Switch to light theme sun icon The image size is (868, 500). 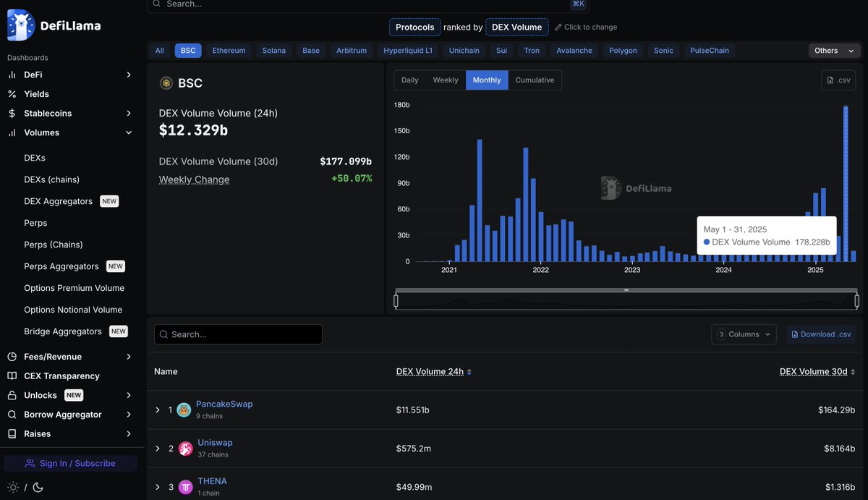tap(13, 488)
